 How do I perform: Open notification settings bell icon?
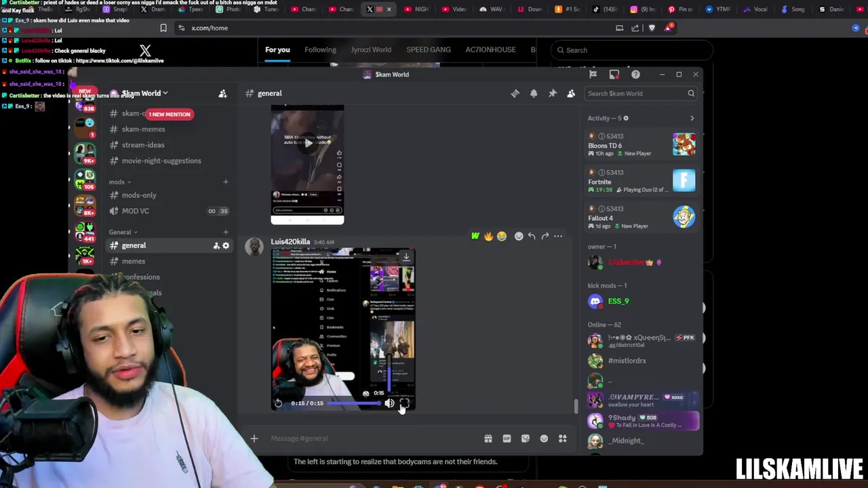[534, 94]
